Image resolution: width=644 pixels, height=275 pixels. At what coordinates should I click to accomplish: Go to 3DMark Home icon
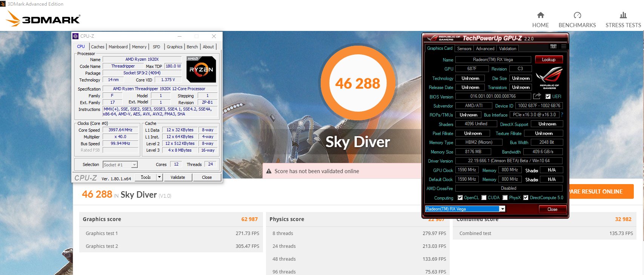pos(540,15)
